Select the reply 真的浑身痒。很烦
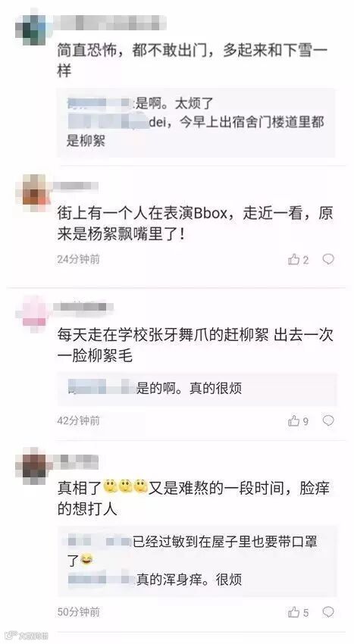Viewport: 354px width, 644px height. [155, 580]
